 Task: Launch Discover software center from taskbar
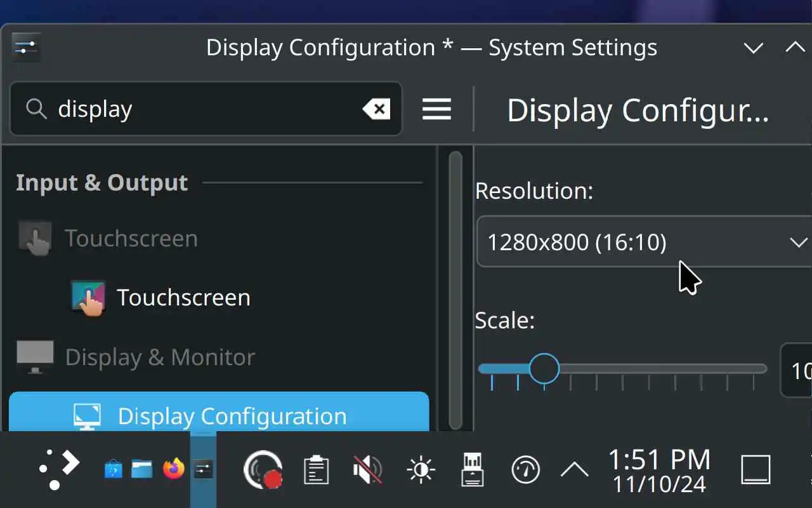point(113,470)
